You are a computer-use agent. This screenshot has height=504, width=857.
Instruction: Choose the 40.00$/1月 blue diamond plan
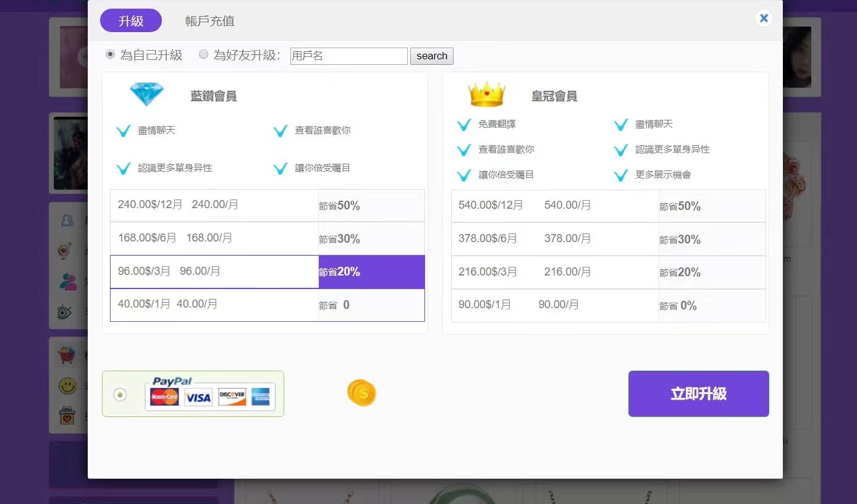click(x=268, y=305)
